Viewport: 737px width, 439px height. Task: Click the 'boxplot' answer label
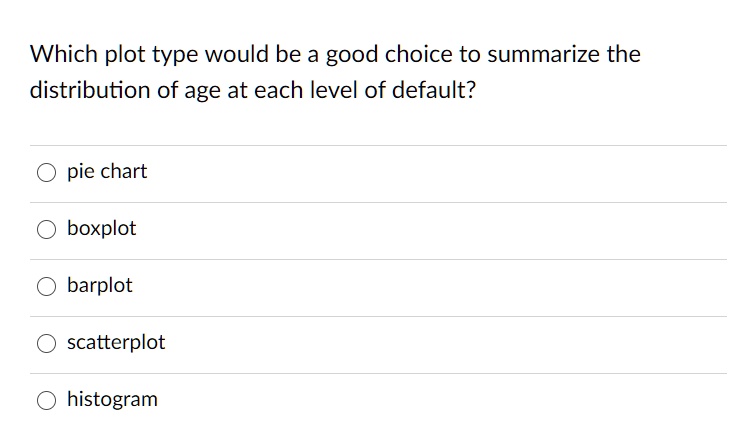pyautogui.click(x=102, y=228)
